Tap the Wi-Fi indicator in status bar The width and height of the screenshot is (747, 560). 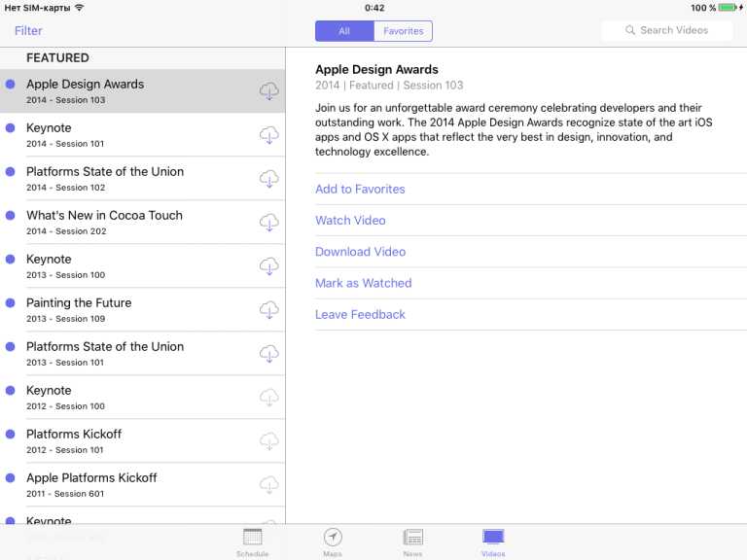click(79, 8)
